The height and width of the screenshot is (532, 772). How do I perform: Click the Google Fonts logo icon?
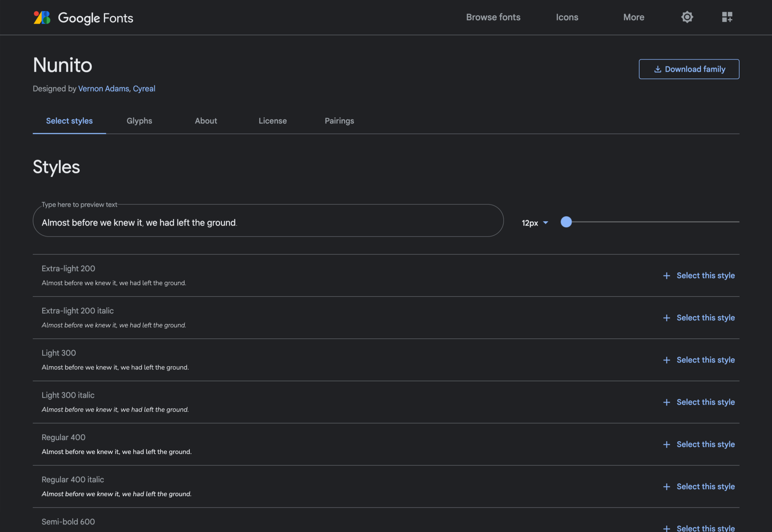point(42,17)
